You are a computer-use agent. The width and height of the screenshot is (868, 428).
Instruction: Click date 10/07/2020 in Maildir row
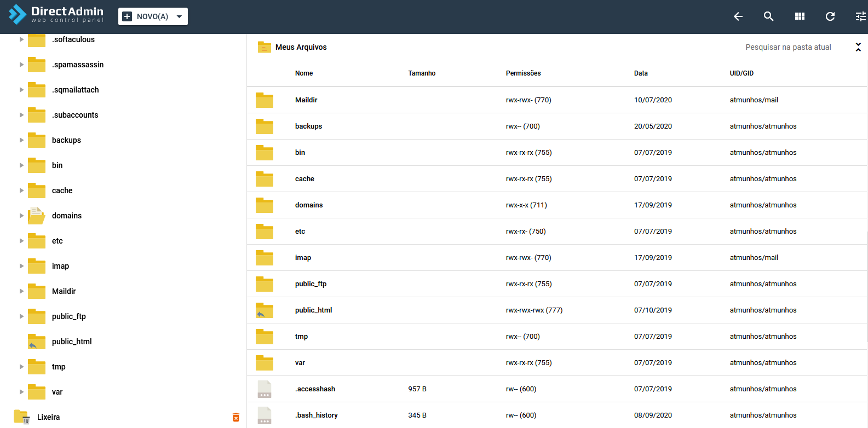653,100
